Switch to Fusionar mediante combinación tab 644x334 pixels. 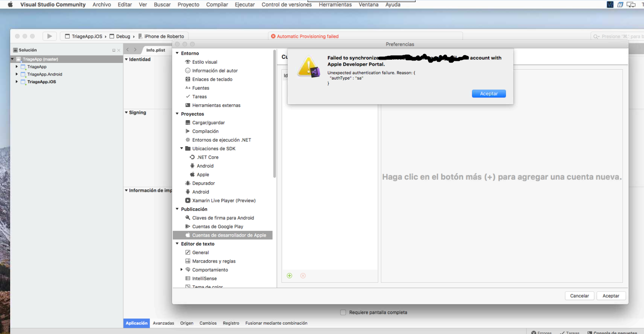point(276,323)
